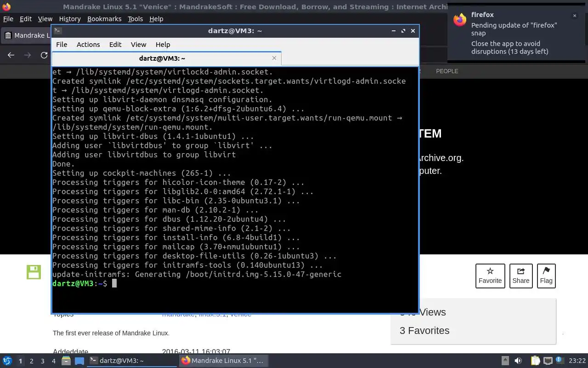Image resolution: width=588 pixels, height=368 pixels.
Task: Switch to workspace 2
Action: click(x=31, y=361)
